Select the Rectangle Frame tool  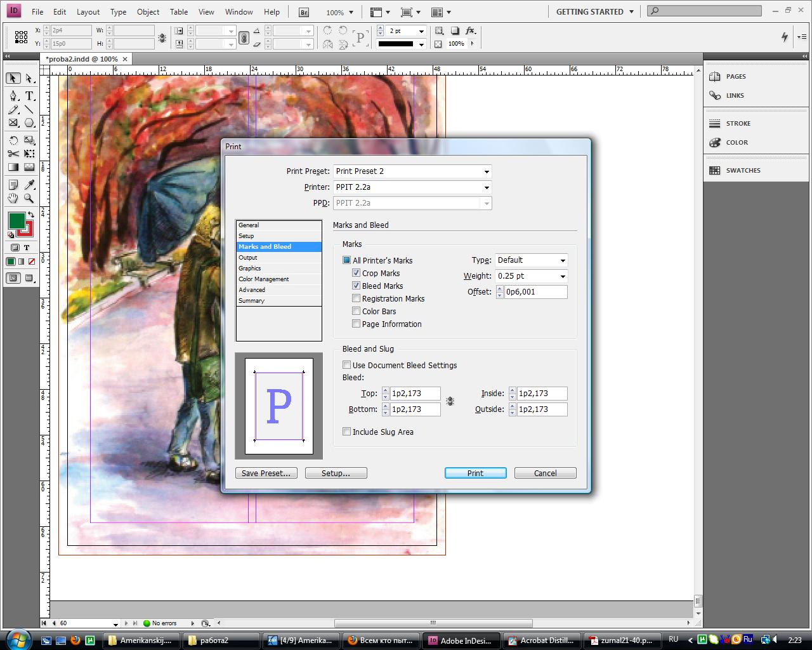(x=13, y=123)
